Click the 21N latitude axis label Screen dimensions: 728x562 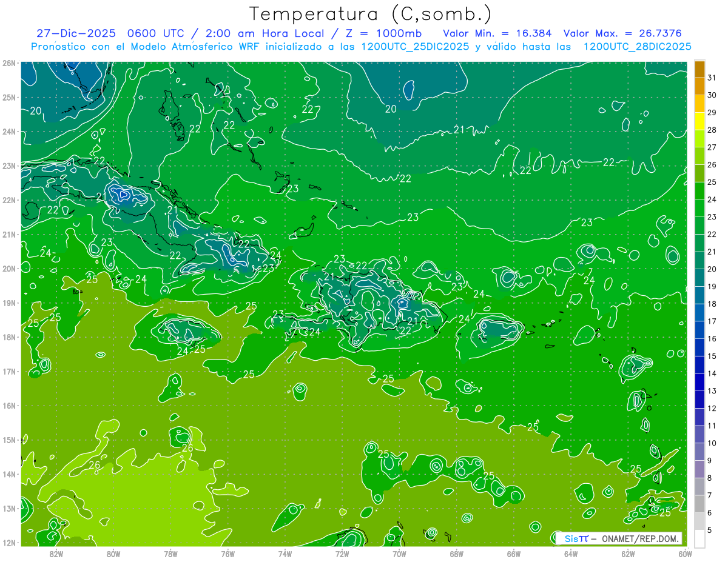8,234
